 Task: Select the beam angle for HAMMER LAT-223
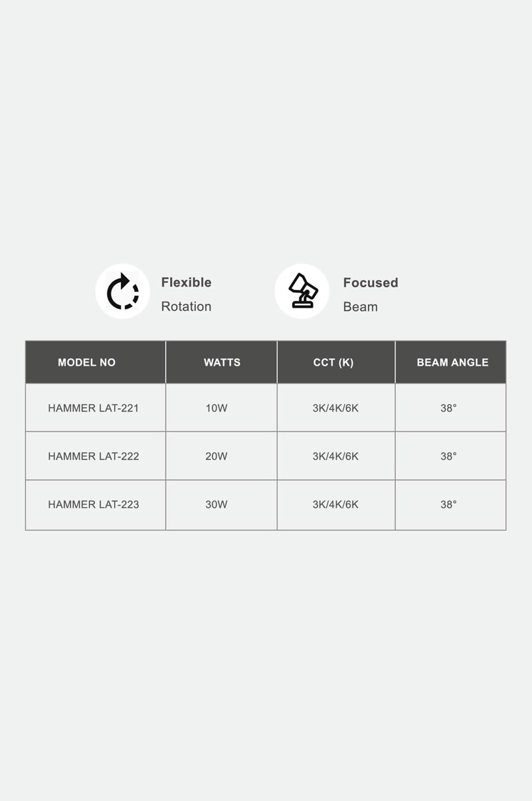click(x=448, y=505)
